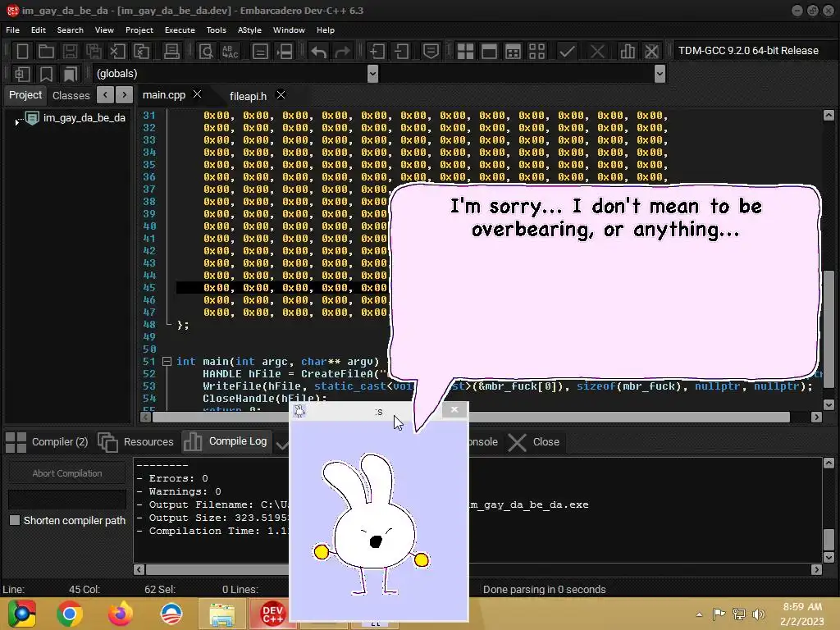
Task: Click the Close file toolbar icon
Action: (x=117, y=52)
